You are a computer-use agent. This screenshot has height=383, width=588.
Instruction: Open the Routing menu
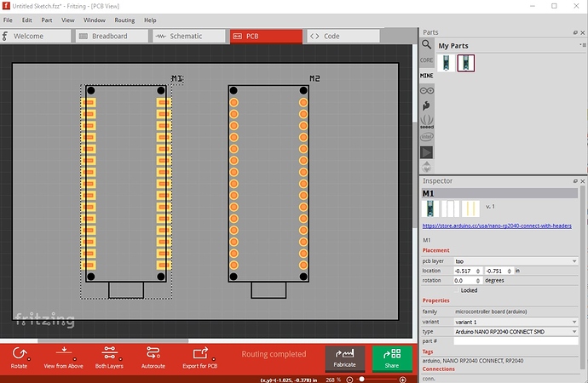click(x=124, y=20)
